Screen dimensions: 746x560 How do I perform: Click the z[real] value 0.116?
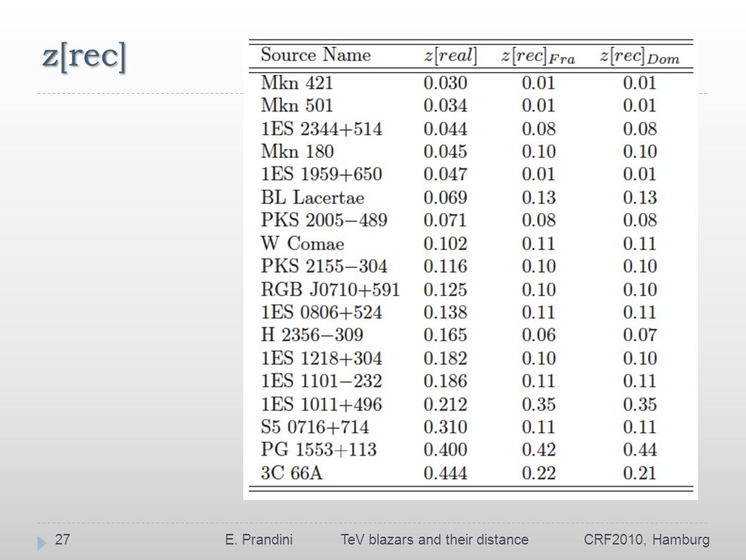click(446, 267)
